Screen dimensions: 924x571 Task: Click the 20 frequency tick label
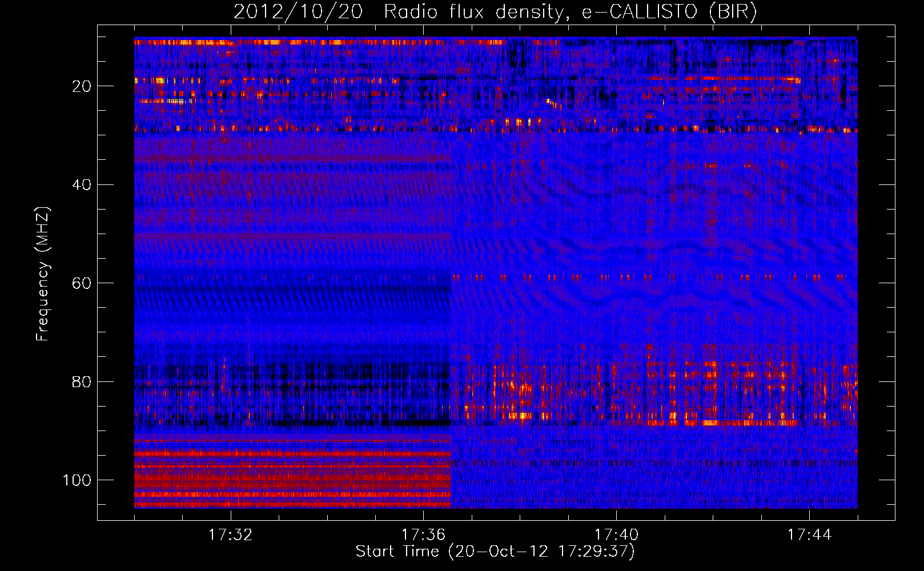82,86
